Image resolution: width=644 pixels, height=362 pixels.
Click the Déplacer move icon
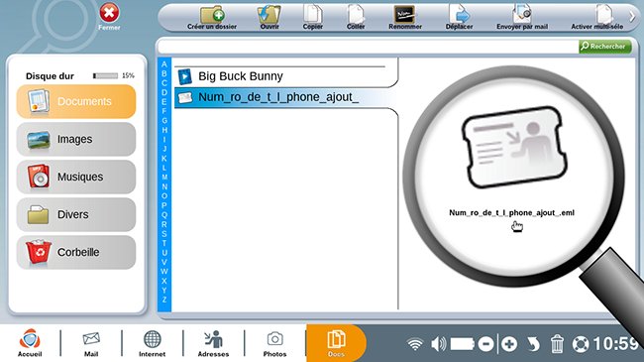[459, 15]
